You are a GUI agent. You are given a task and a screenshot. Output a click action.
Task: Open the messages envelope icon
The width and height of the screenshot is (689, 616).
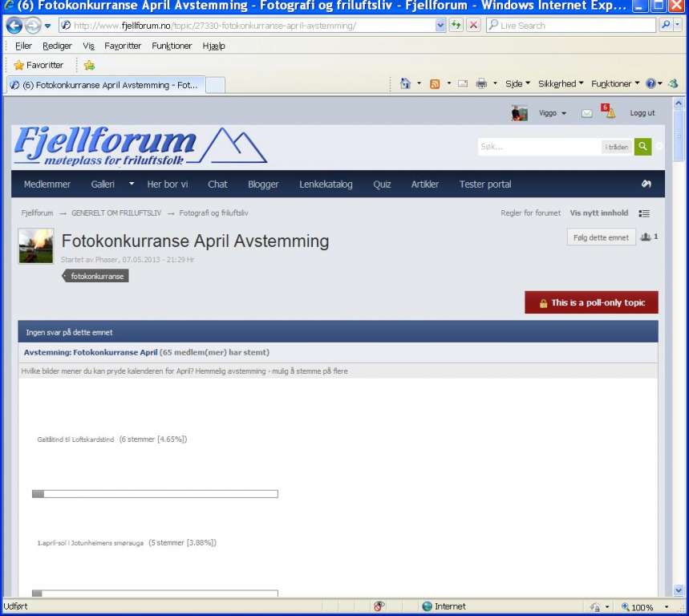[x=587, y=113]
